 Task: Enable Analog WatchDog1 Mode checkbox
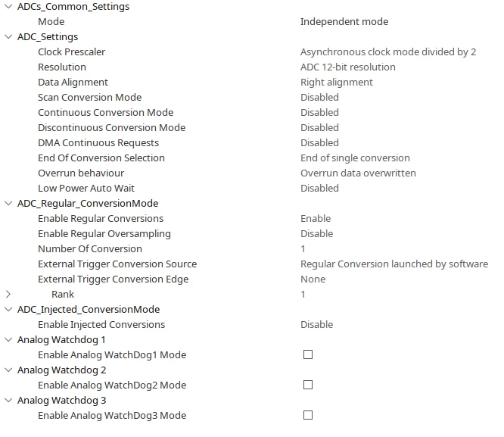tap(308, 354)
